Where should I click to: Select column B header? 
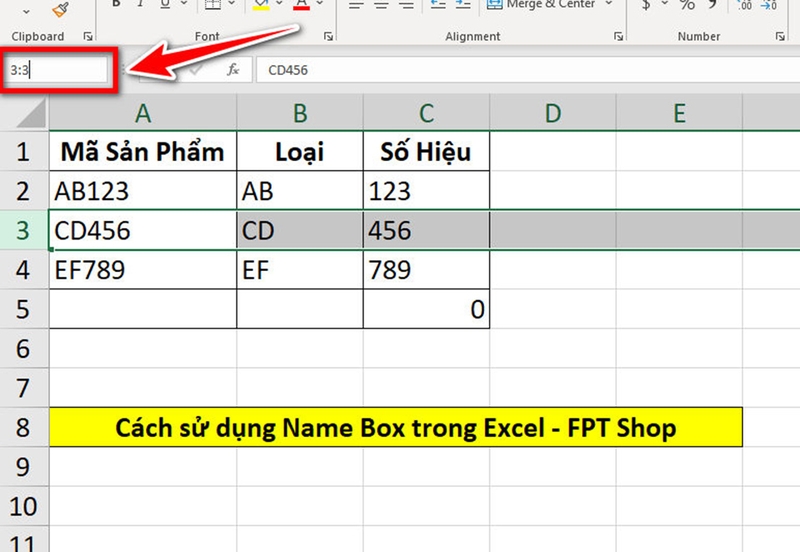300,113
